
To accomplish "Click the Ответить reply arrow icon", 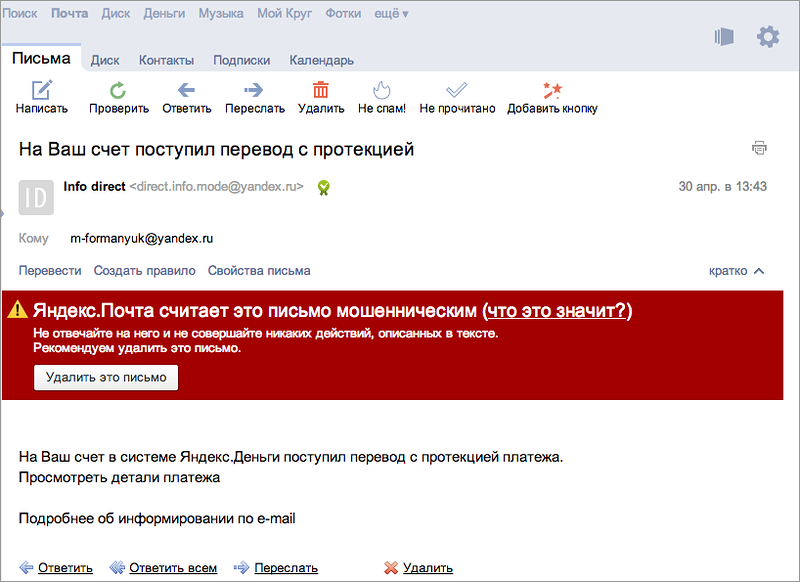I will click(x=186, y=90).
